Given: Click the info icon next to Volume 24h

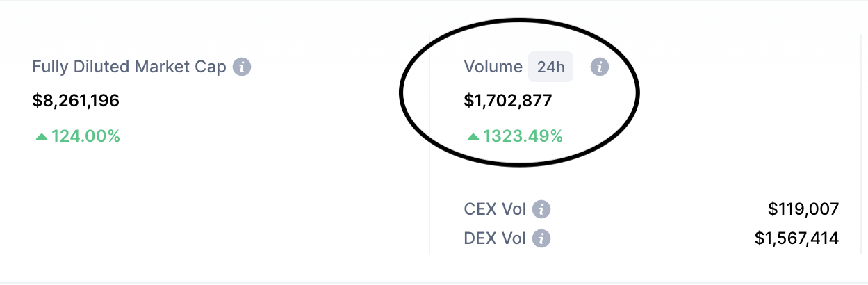Looking at the screenshot, I should pyautogui.click(x=600, y=67).
